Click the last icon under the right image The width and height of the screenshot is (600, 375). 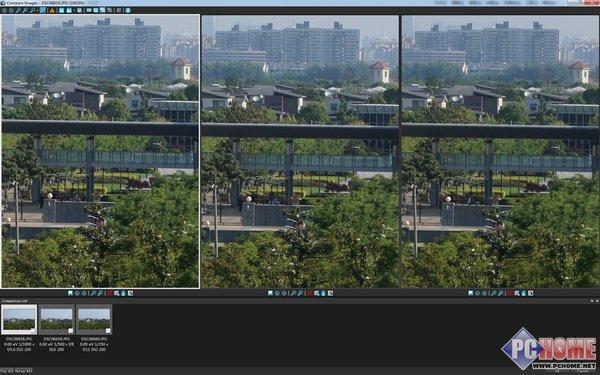click(531, 293)
